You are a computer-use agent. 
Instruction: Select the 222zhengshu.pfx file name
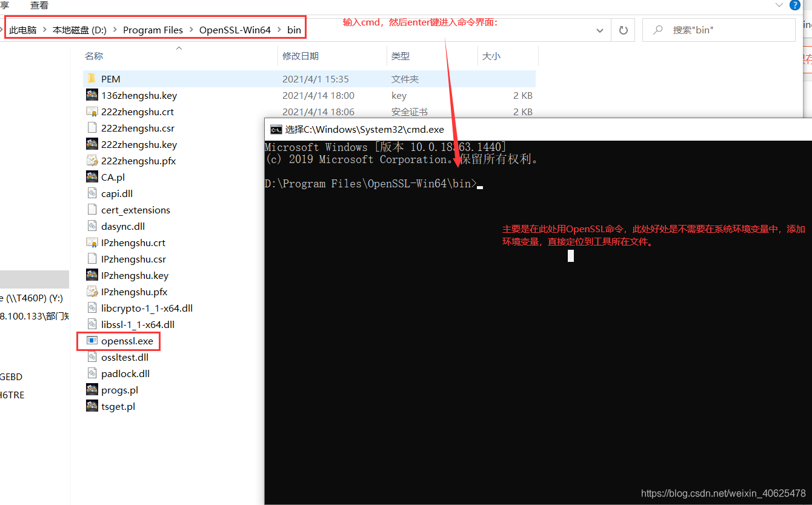pos(139,161)
